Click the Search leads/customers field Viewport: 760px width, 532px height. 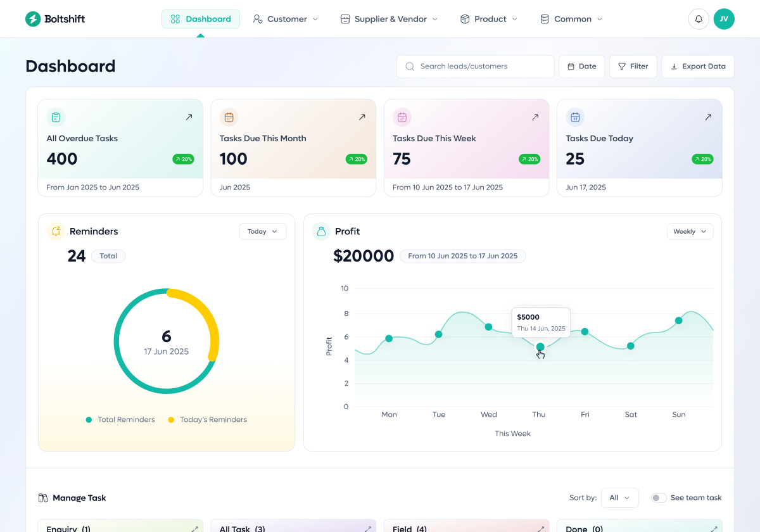click(475, 66)
